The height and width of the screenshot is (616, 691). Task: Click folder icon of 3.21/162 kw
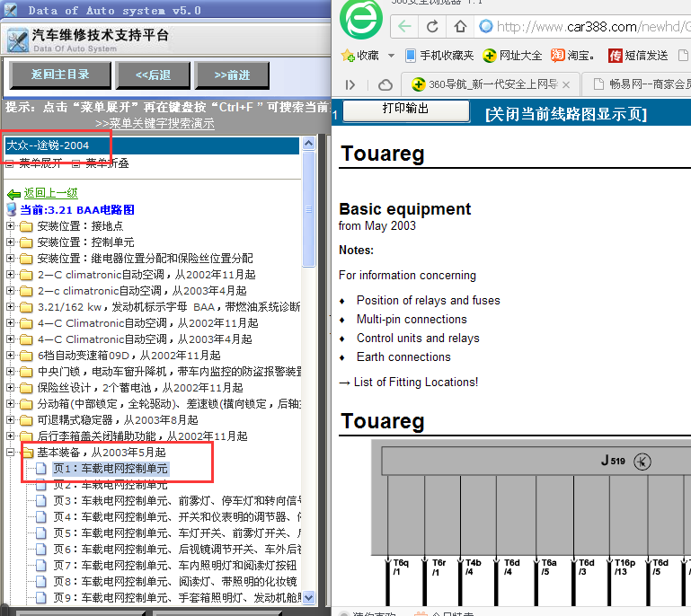pyautogui.click(x=26, y=307)
